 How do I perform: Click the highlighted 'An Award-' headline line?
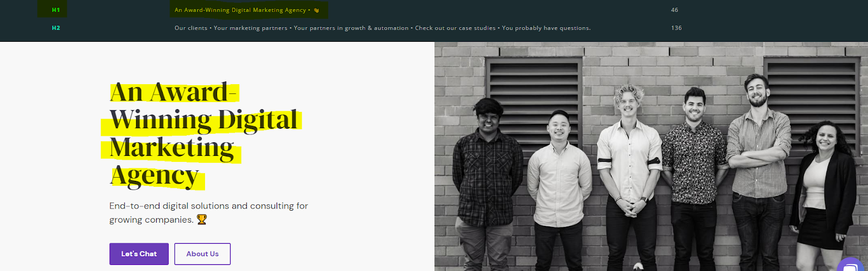[x=174, y=92]
